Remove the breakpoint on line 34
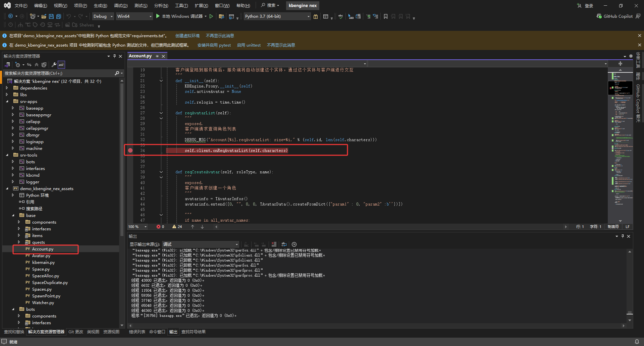 (130, 151)
